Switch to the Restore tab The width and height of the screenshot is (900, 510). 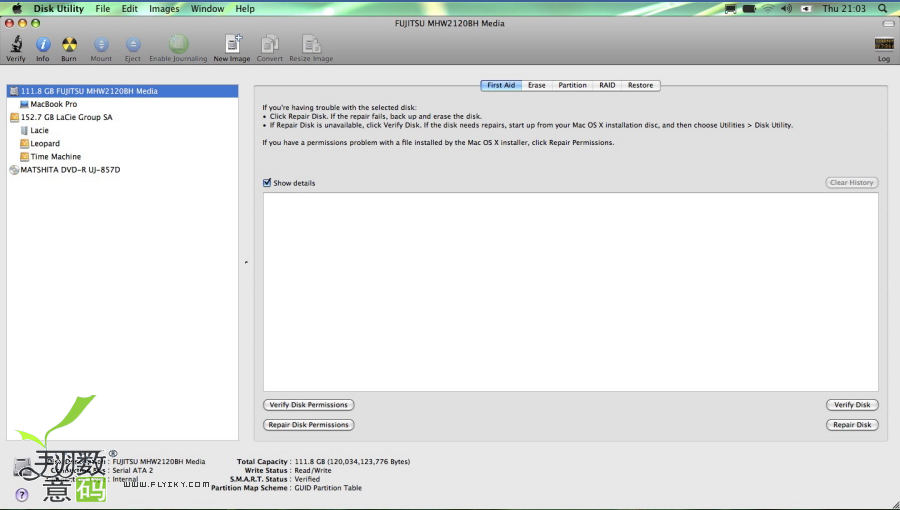click(641, 85)
